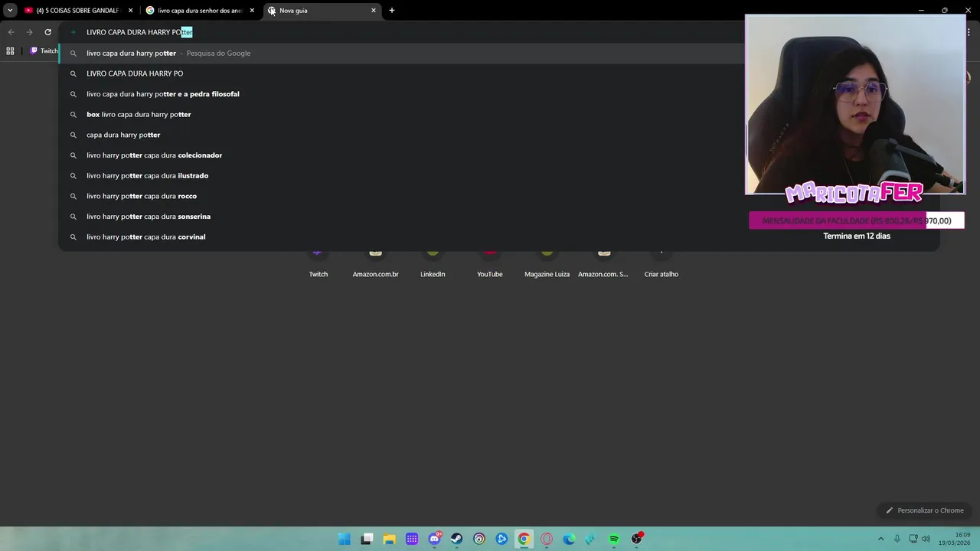Open the Twitch bookmark in the bookmarks bar
Image resolution: width=980 pixels, height=551 pixels.
click(x=44, y=51)
